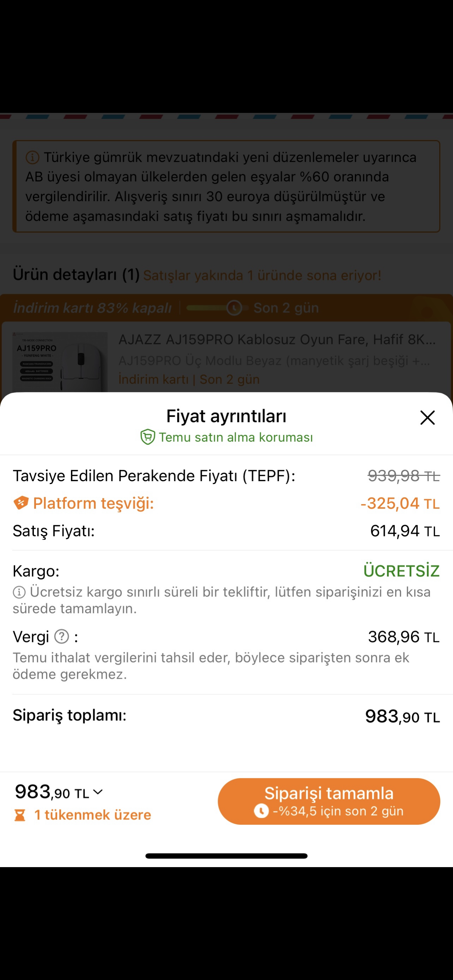Screen dimensions: 453x980
Task: Tap the Sipariş toplamı total amount 983,90 TL
Action: (402, 716)
